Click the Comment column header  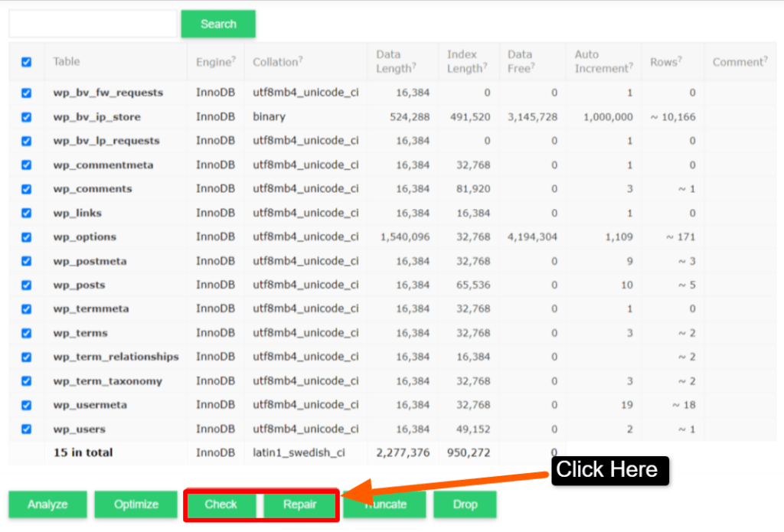pos(740,62)
